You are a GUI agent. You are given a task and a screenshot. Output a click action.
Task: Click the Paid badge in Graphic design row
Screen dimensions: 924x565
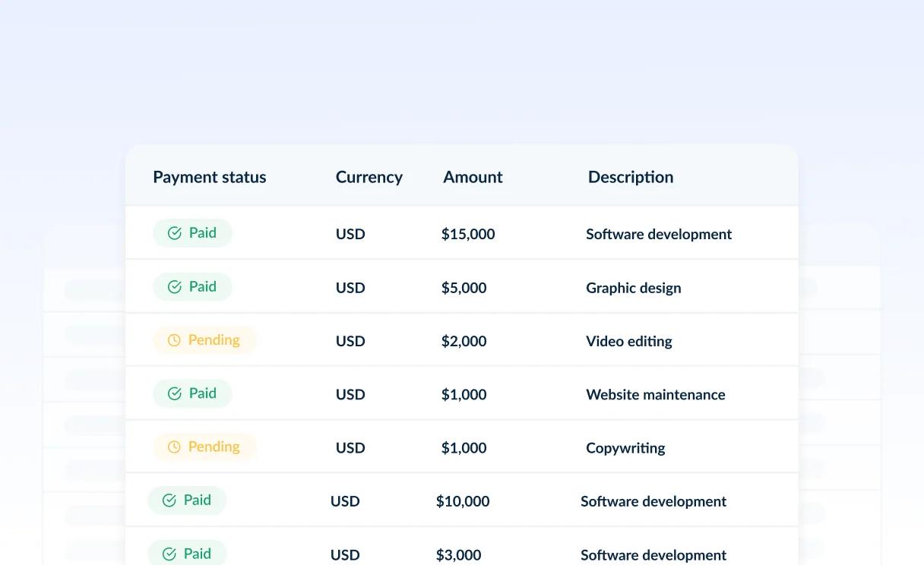(192, 287)
